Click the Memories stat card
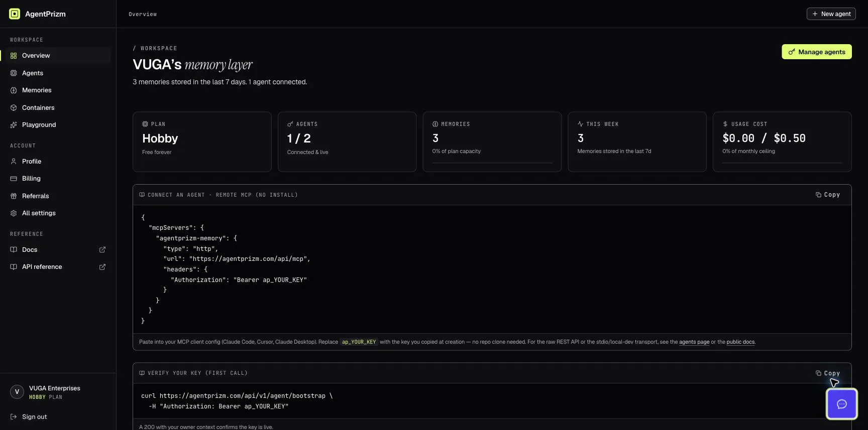Image resolution: width=868 pixels, height=430 pixels. tap(492, 142)
